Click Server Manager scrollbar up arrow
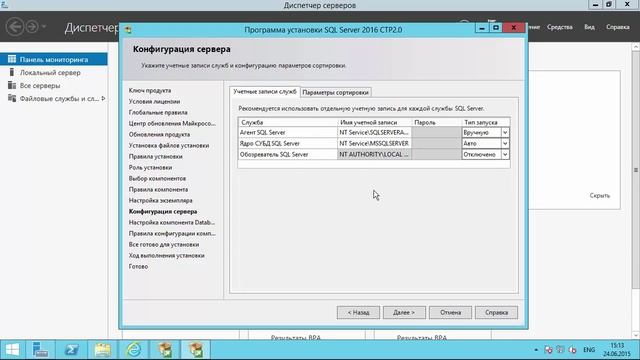The width and height of the screenshot is (640, 360). click(x=636, y=47)
